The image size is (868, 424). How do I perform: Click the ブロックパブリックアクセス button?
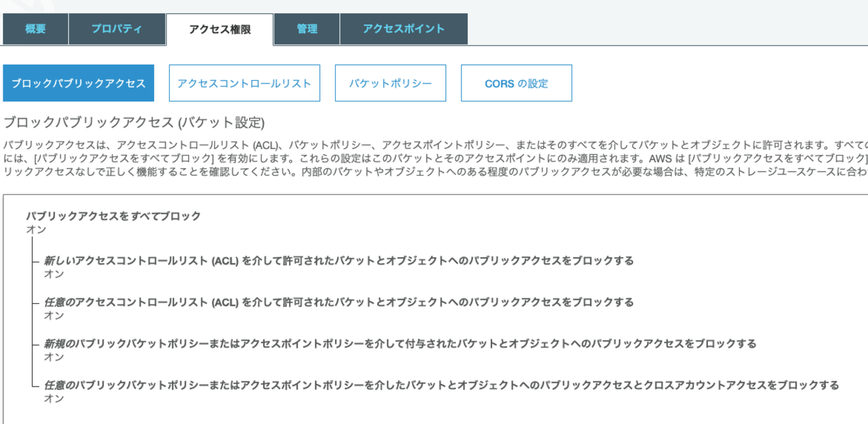[79, 83]
